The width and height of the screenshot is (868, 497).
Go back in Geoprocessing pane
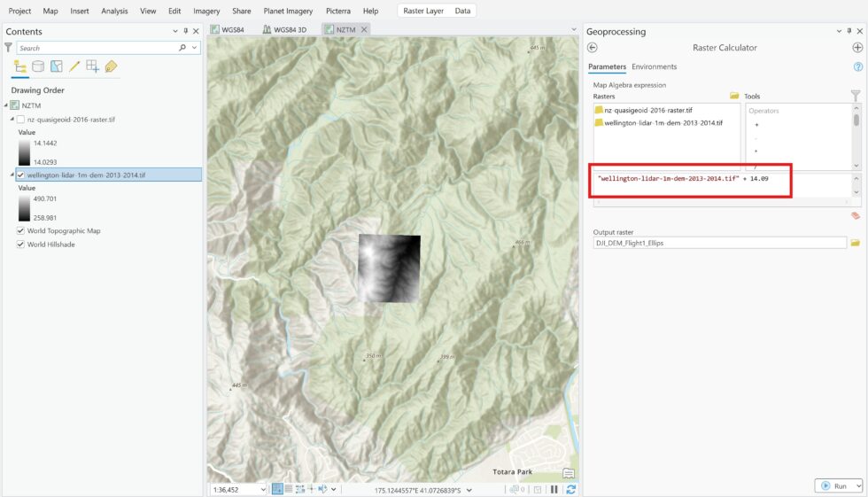(x=593, y=48)
